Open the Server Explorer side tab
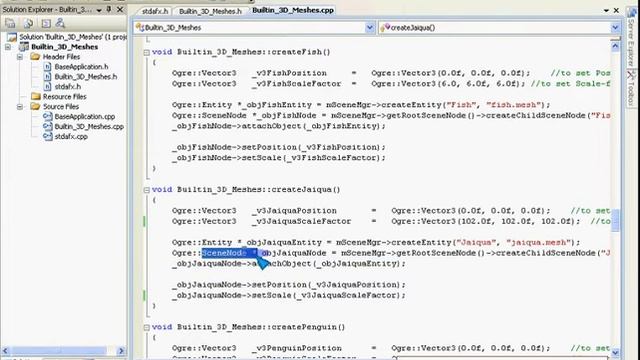Image resolution: width=640 pixels, height=360 pixels. click(x=631, y=38)
